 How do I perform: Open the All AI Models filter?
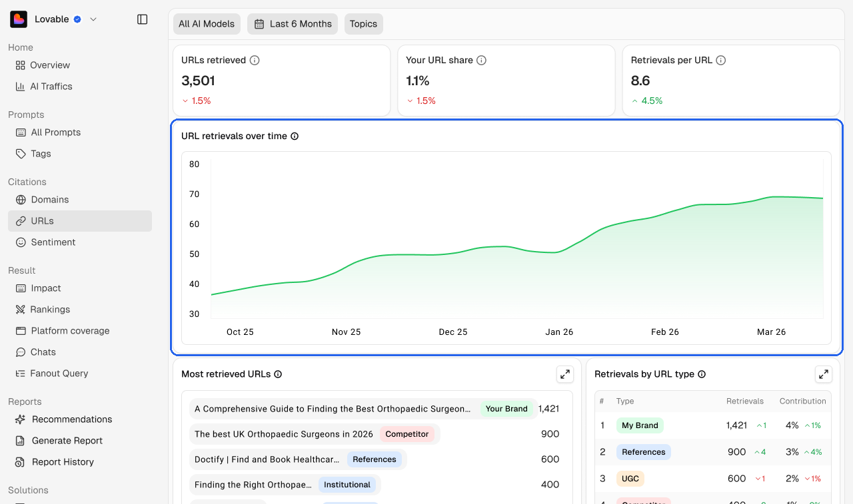point(207,24)
